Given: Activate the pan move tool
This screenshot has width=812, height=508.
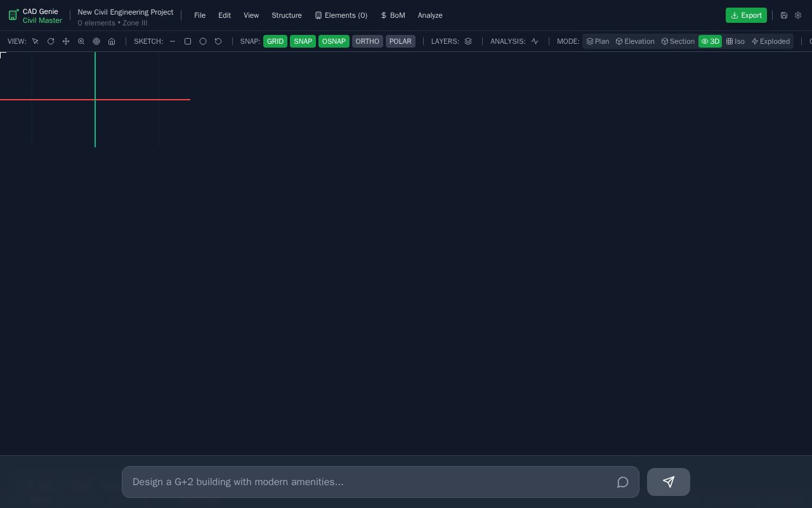Looking at the screenshot, I should [66, 41].
